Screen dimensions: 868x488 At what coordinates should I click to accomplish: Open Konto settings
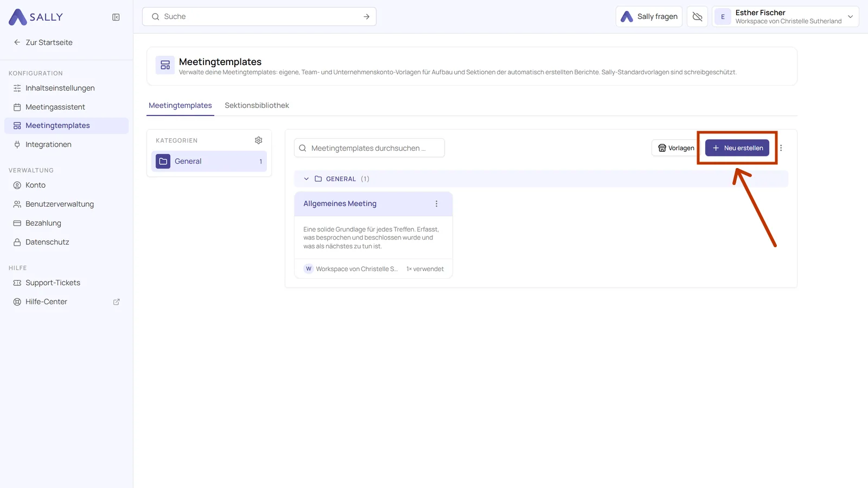click(x=66, y=185)
